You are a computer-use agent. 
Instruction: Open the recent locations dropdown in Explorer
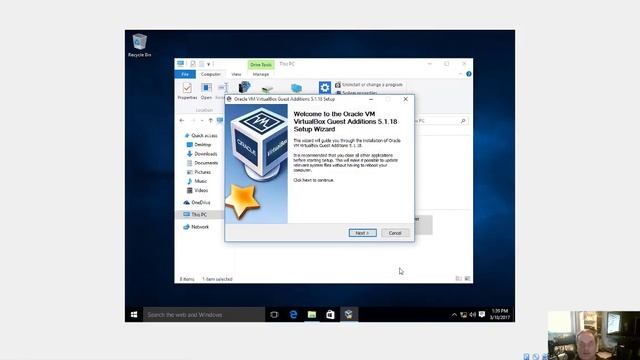pos(202,120)
